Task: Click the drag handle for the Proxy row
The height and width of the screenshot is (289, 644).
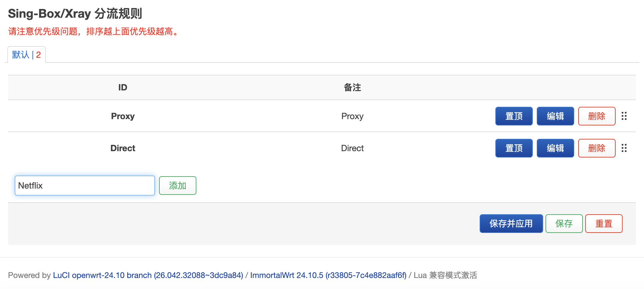Action: tap(624, 116)
